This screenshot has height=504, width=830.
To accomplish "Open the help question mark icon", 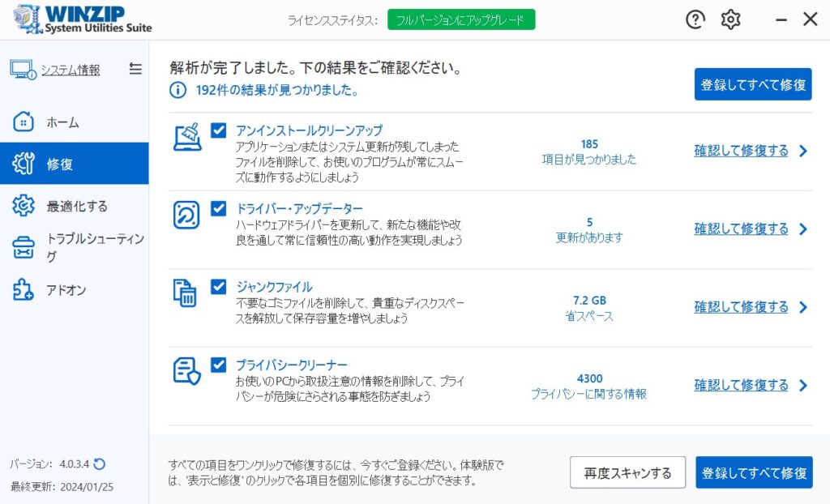I will click(695, 19).
